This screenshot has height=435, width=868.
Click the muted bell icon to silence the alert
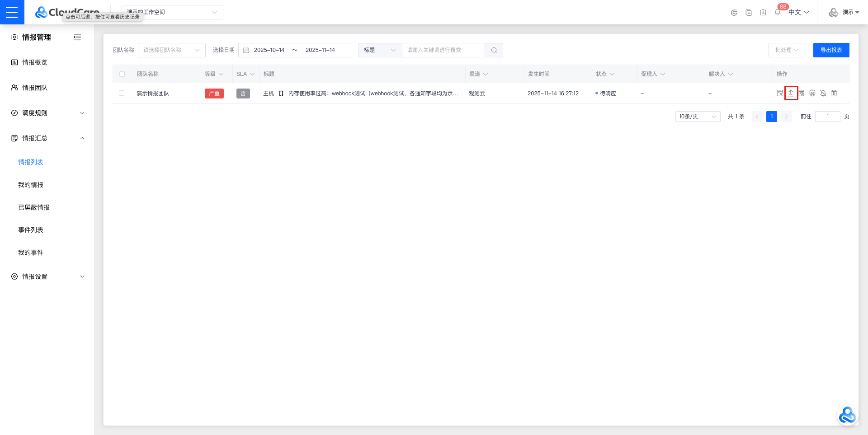823,93
